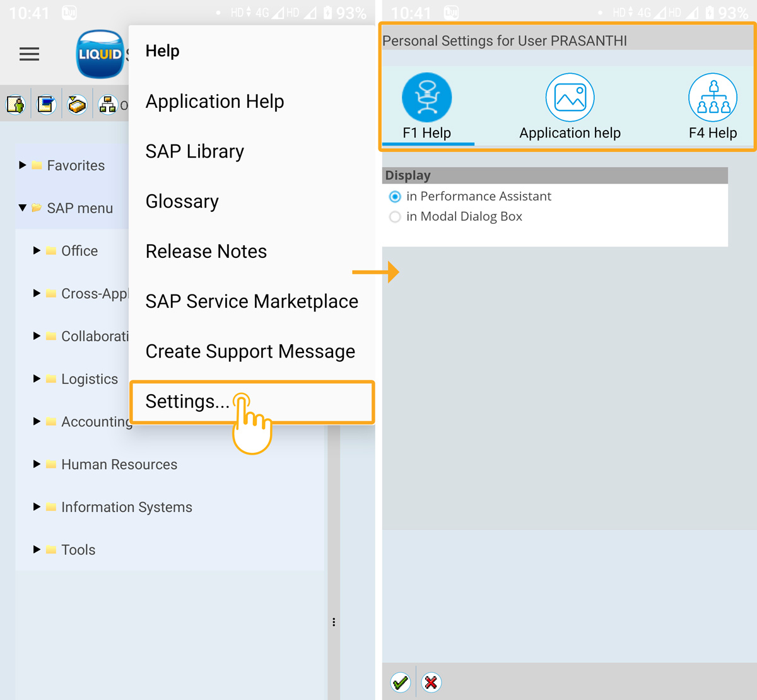Collapse the SAP menu tree arrow
757x700 pixels.
[23, 207]
